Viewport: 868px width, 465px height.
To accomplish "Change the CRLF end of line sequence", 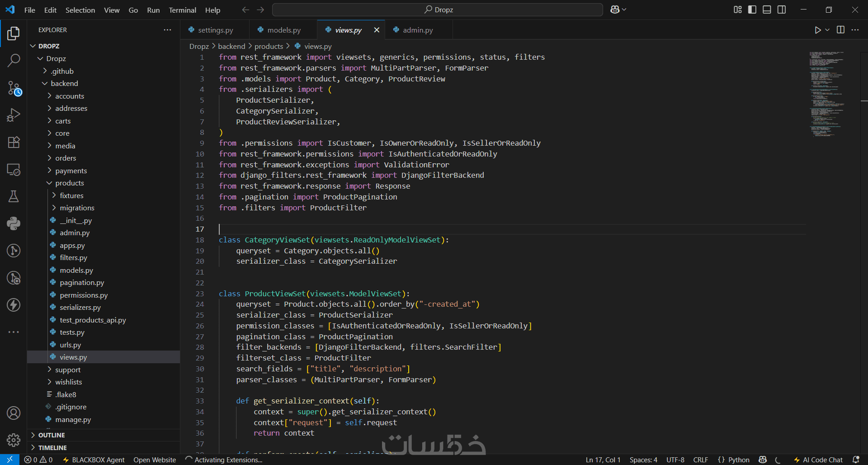I will click(x=701, y=460).
